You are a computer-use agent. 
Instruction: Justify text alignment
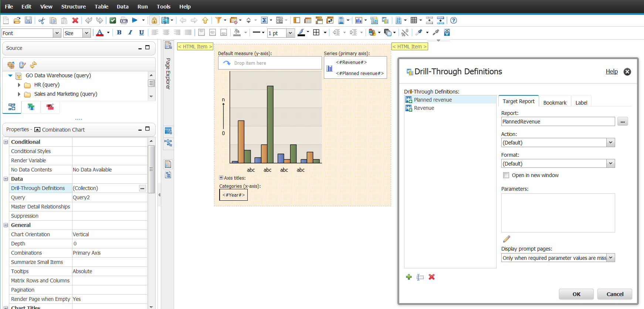pyautogui.click(x=188, y=33)
